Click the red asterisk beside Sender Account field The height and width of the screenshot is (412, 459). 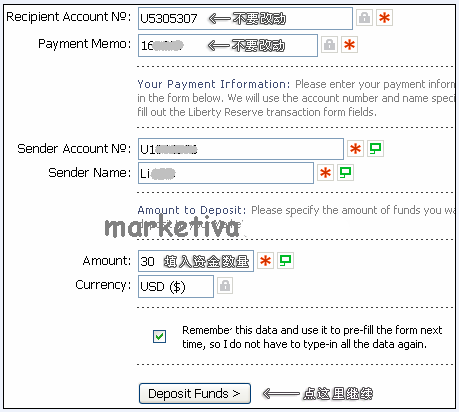point(355,149)
